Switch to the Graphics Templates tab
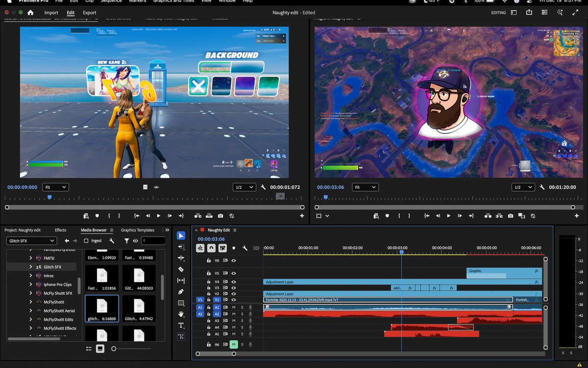The width and height of the screenshot is (588, 368). pos(138,230)
